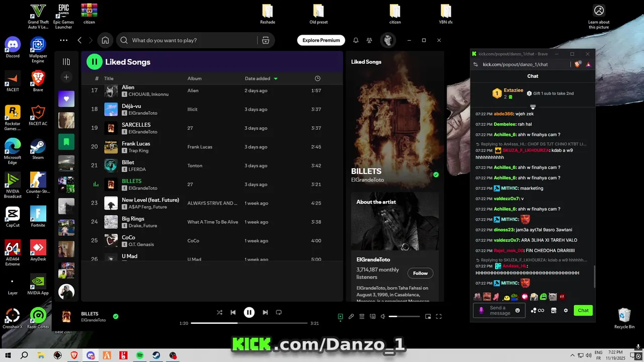Open emoji picker in Kick chat

point(518,310)
